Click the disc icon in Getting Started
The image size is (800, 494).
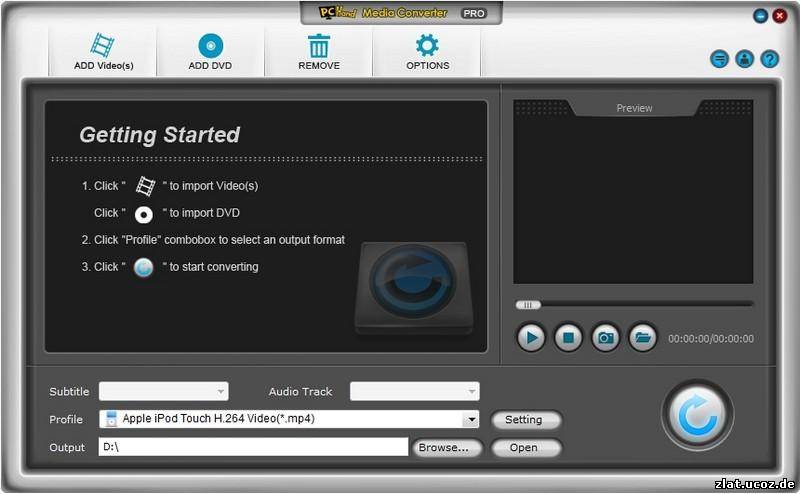(x=144, y=215)
